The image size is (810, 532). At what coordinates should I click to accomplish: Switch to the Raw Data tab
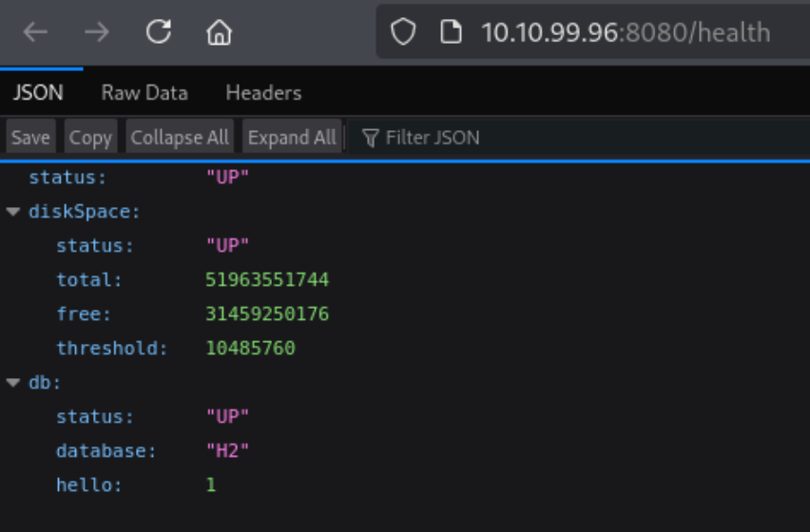(145, 93)
